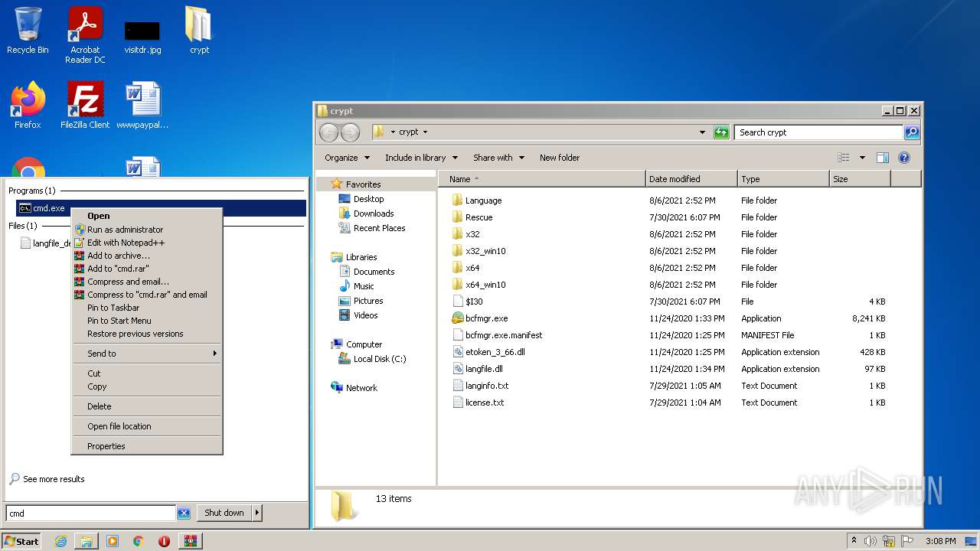Choose Delete in context menu
This screenshot has width=980, height=551.
coord(146,406)
